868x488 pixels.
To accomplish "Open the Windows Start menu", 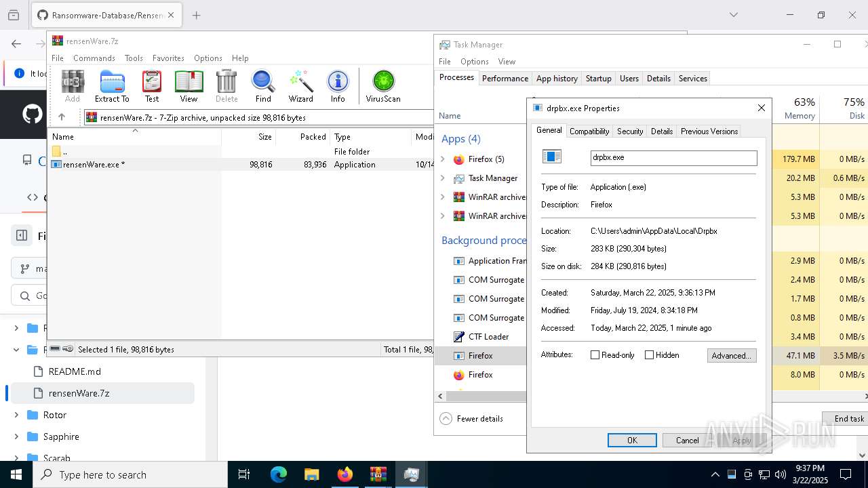I will (x=16, y=474).
